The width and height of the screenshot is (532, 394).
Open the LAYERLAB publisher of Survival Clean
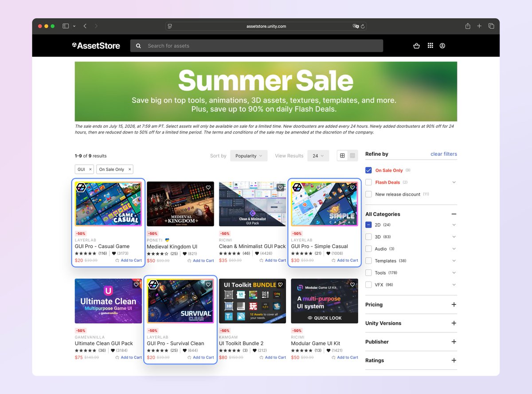(157, 337)
